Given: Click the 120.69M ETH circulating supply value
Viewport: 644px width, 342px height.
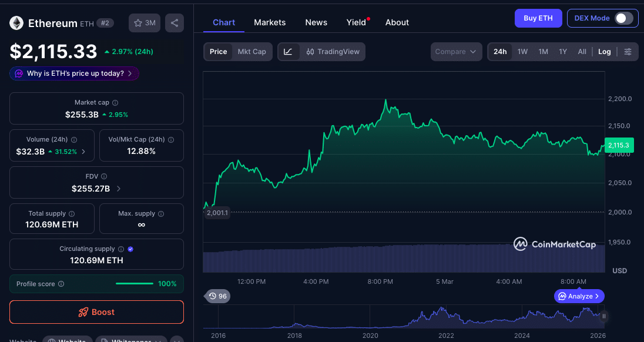Looking at the screenshot, I should click(x=96, y=261).
